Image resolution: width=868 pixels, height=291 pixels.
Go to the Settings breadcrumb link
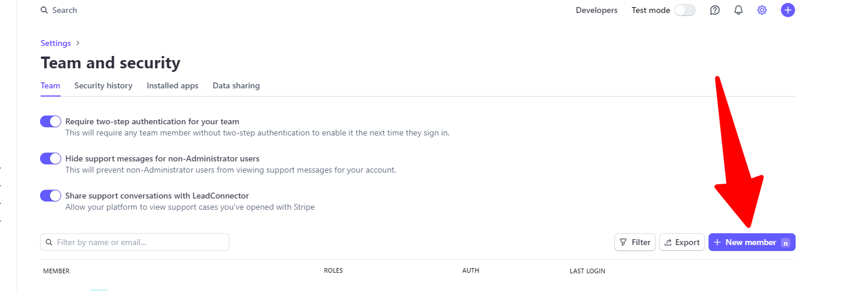click(56, 43)
